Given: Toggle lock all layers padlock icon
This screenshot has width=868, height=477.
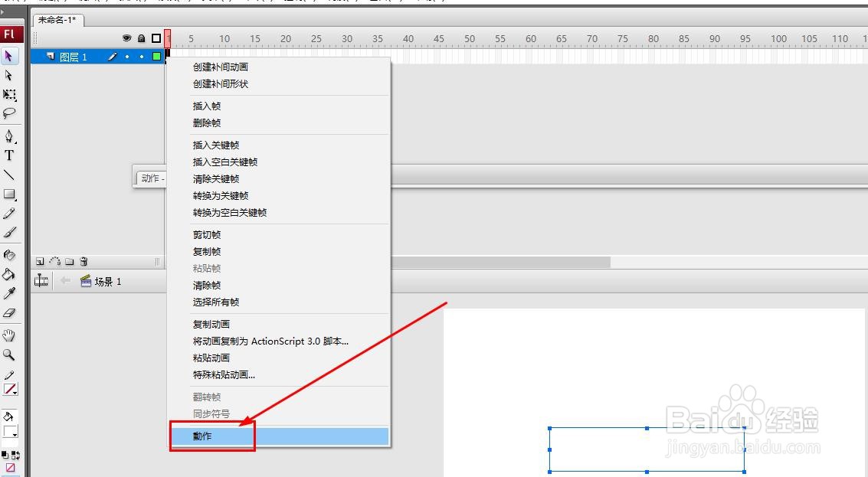Looking at the screenshot, I should coord(141,38).
